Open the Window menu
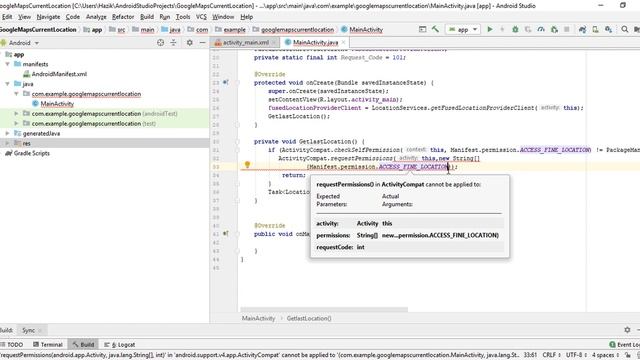 (223, 17)
